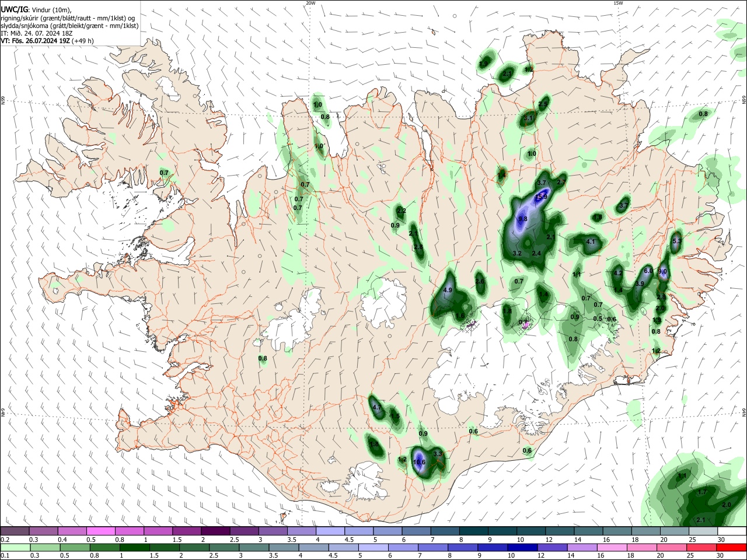Select the 15.9 precipitation peak label
The height and width of the screenshot is (560, 747).
[x=541, y=197]
